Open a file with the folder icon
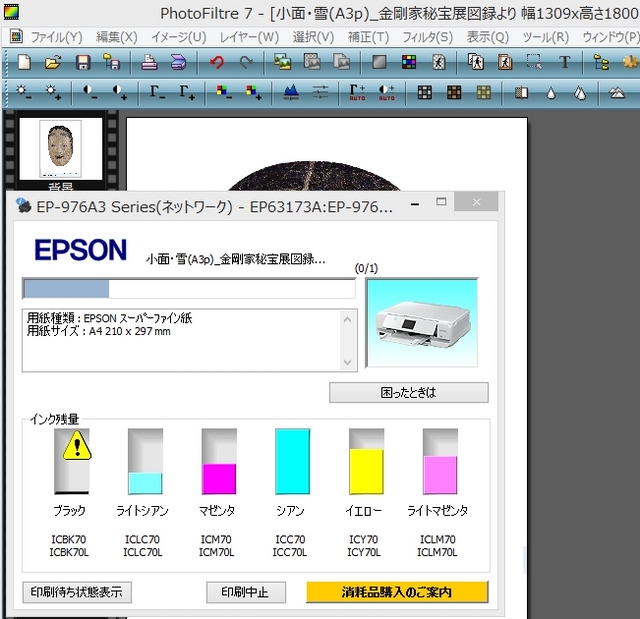 [53, 62]
